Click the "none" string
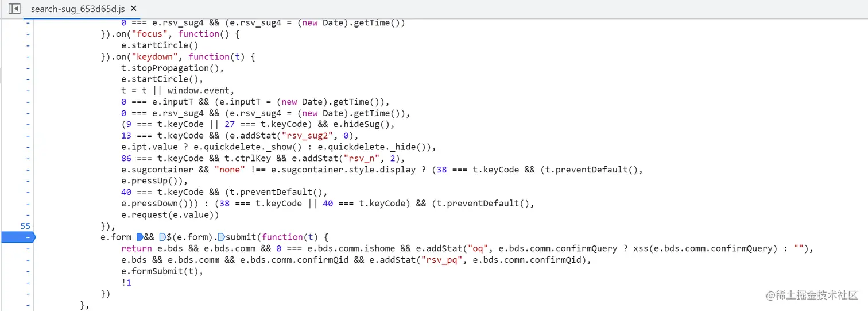Viewport: 868px width, 311px height. tap(228, 170)
